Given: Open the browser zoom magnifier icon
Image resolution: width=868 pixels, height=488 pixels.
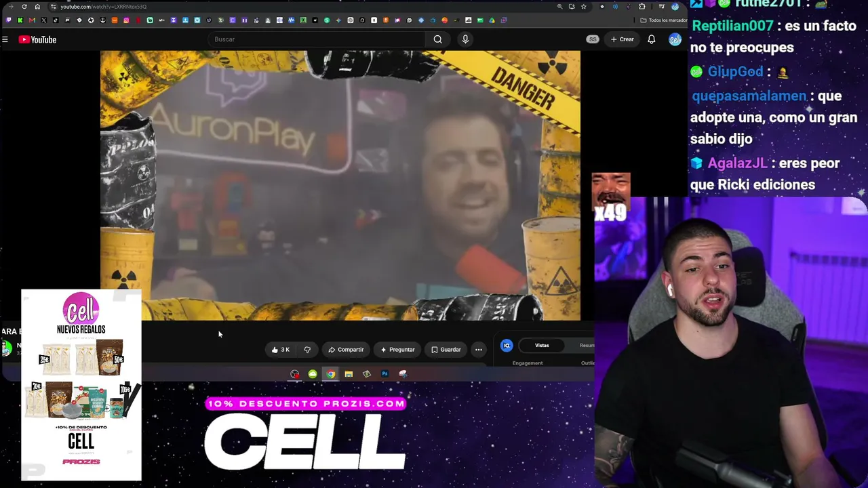Looking at the screenshot, I should tap(559, 7).
